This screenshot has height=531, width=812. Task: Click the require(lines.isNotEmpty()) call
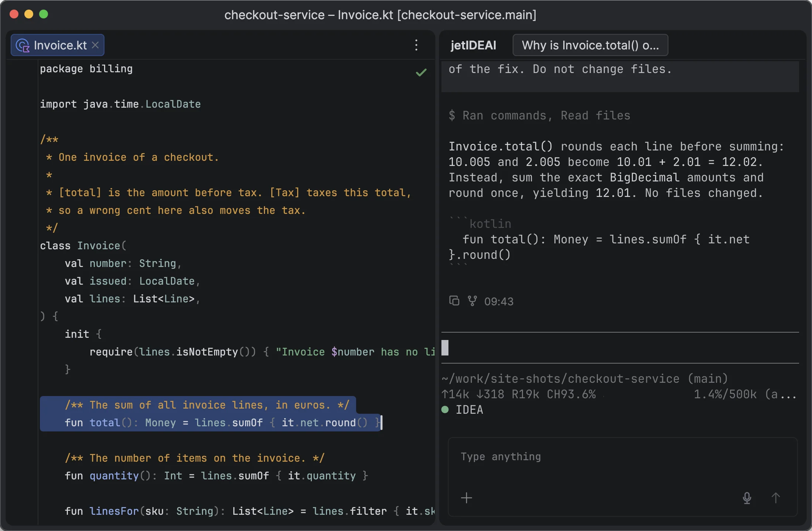click(x=173, y=352)
